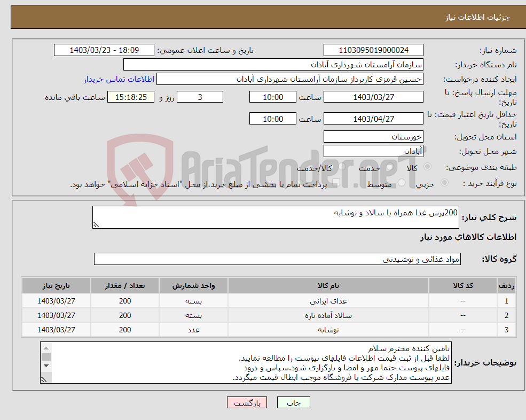Click the عدد unit cell in row 3
The height and width of the screenshot is (420, 526).
(x=193, y=330)
